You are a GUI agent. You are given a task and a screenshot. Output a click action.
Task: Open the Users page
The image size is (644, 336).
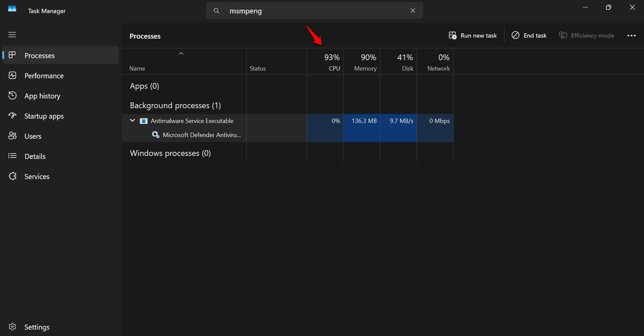click(x=60, y=136)
